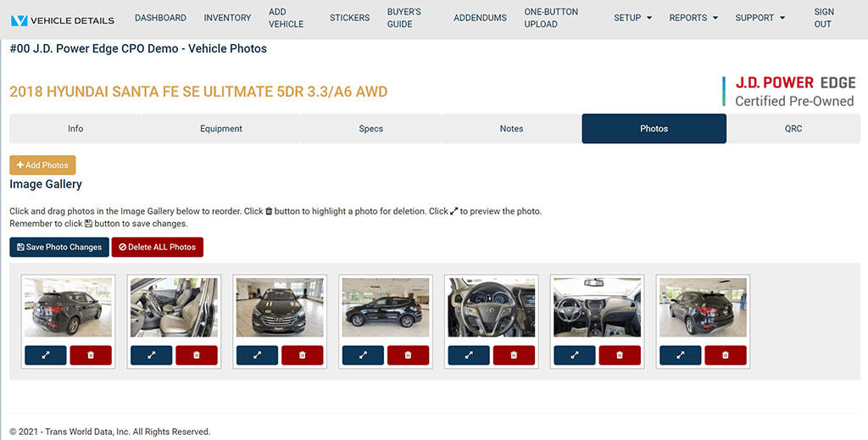This screenshot has height=440, width=868.
Task: Open the Support dropdown menu
Action: click(760, 18)
